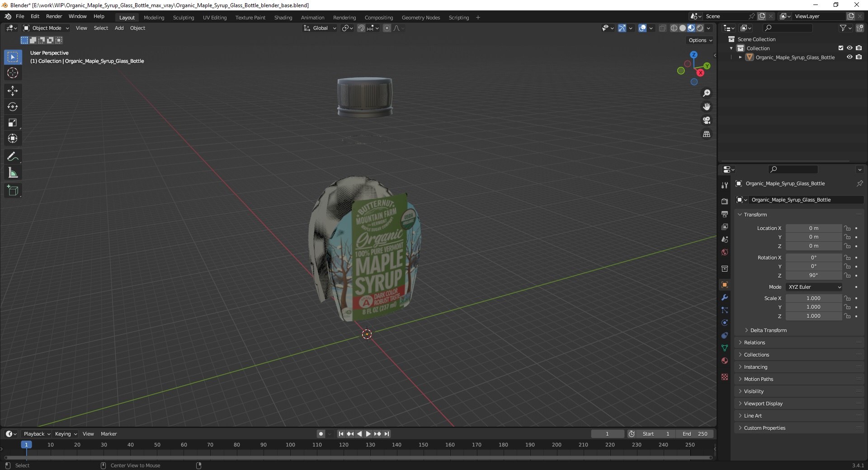Select the Measure tool
This screenshot has width=868, height=470.
(13, 173)
